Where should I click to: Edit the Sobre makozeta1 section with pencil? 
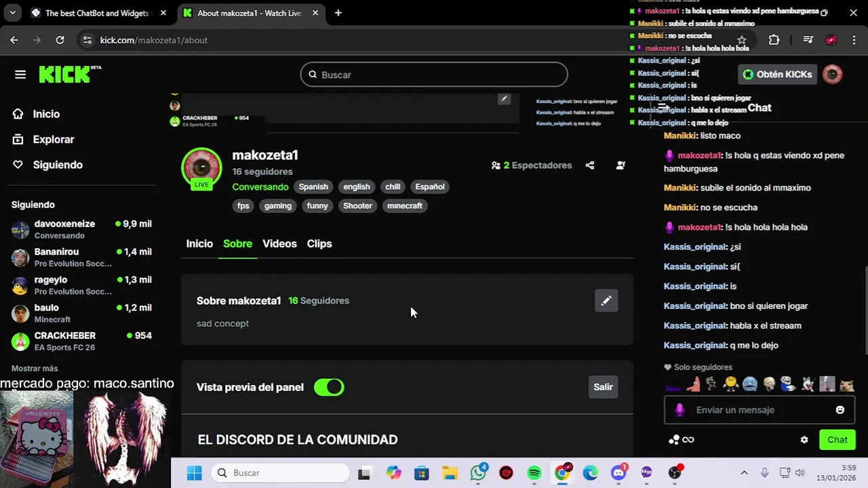click(x=606, y=301)
